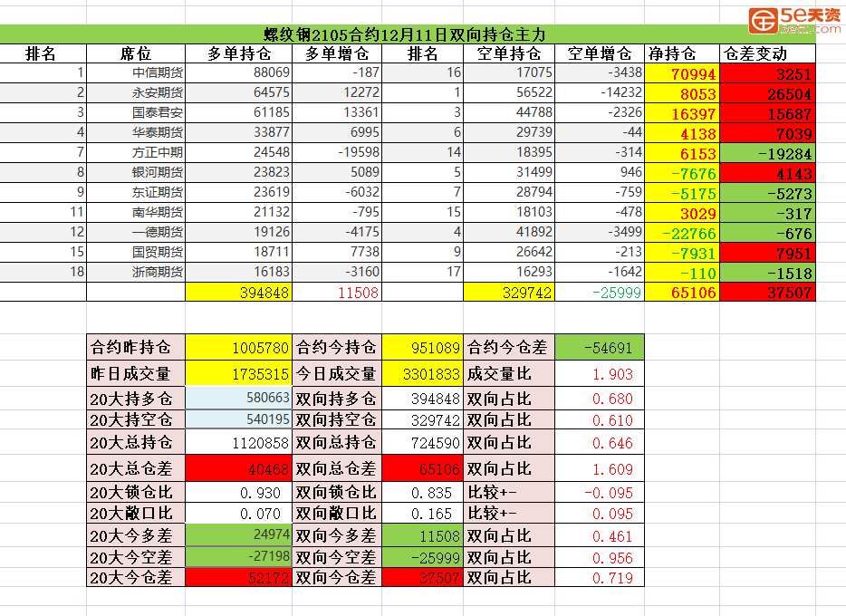846x616 pixels.
Task: Select the 多单增仓 column header
Action: tap(337, 53)
